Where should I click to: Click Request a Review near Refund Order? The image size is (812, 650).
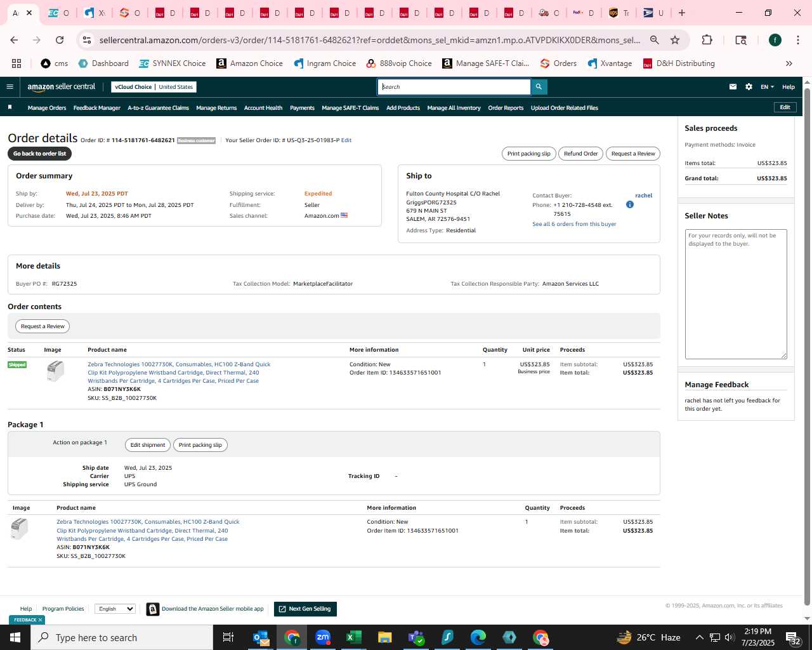633,154
